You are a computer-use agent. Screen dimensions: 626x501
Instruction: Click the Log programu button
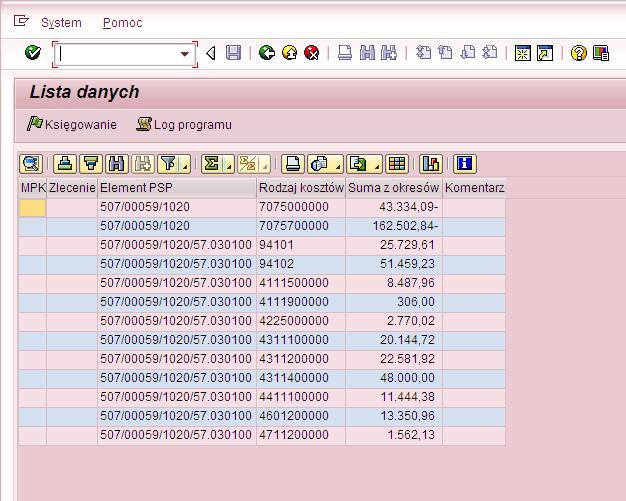(184, 124)
